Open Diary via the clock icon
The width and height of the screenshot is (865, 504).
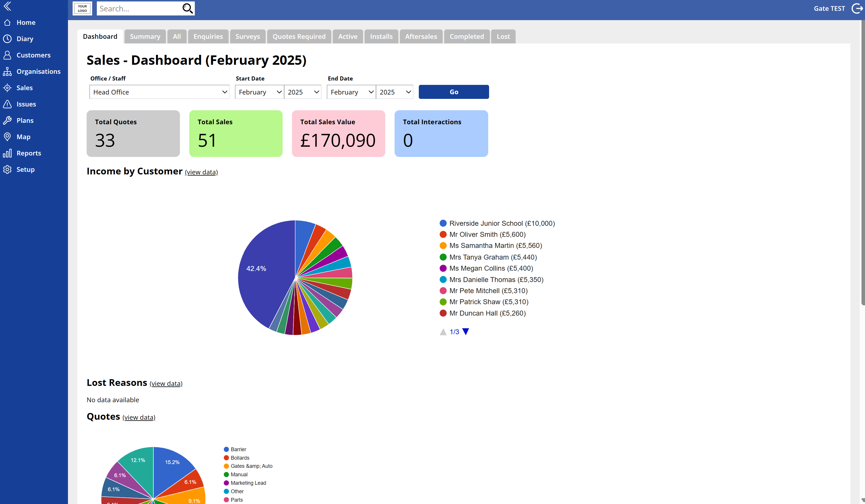pos(7,39)
